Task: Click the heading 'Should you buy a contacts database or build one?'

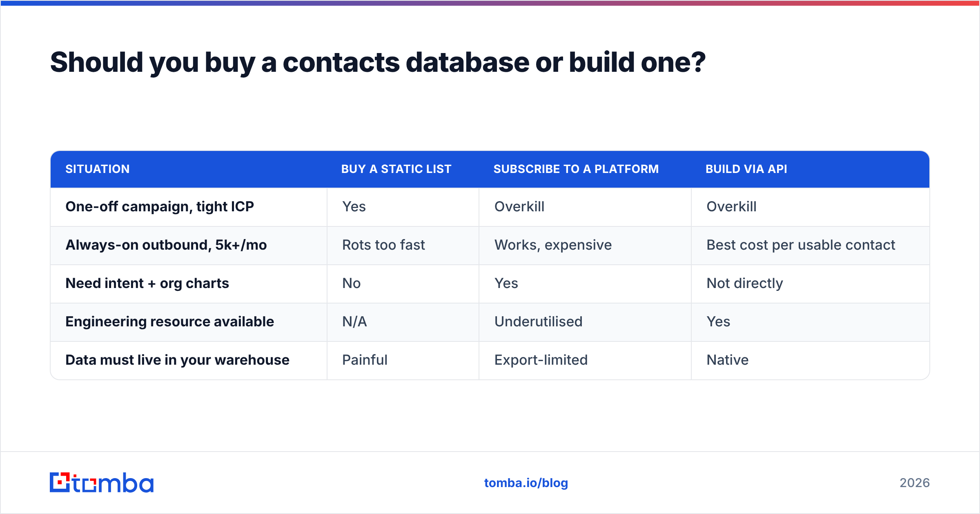Action: click(378, 62)
